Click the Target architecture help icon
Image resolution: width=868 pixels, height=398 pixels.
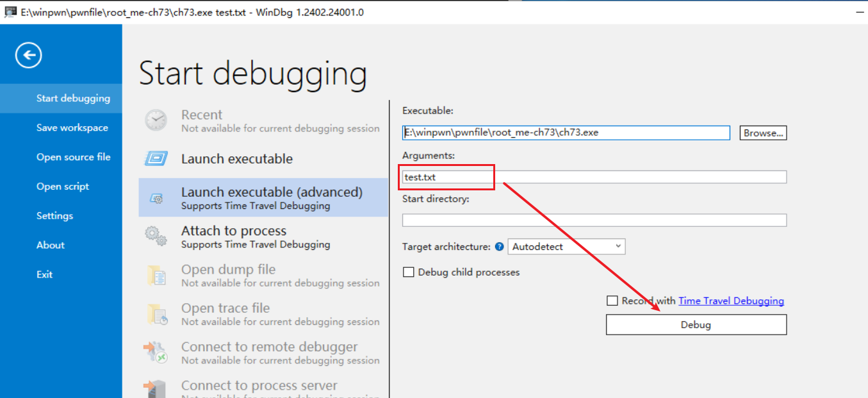(500, 247)
